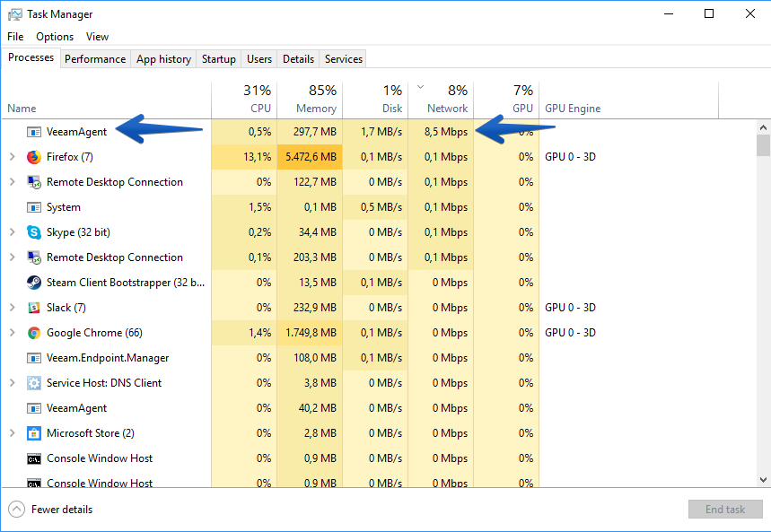Image resolution: width=771 pixels, height=532 pixels.
Task: Click icon of Remote Desktop Connection using 203,3 MB
Action: [34, 257]
